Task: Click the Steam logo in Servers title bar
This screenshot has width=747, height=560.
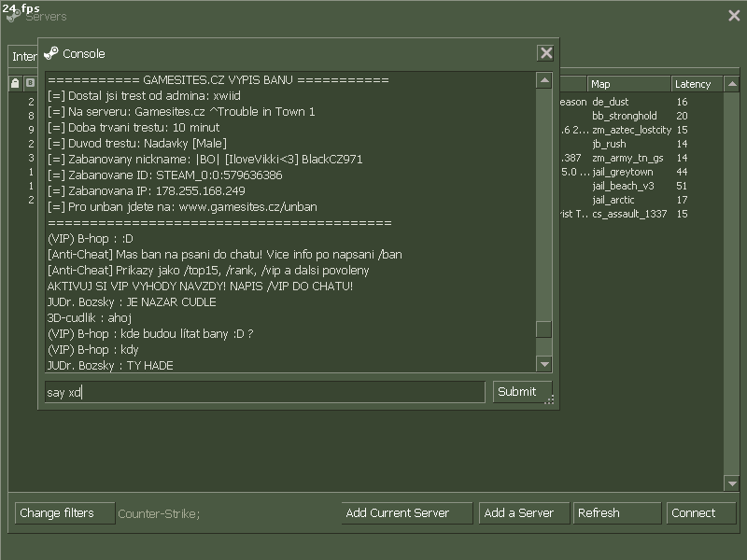Action: [x=13, y=16]
